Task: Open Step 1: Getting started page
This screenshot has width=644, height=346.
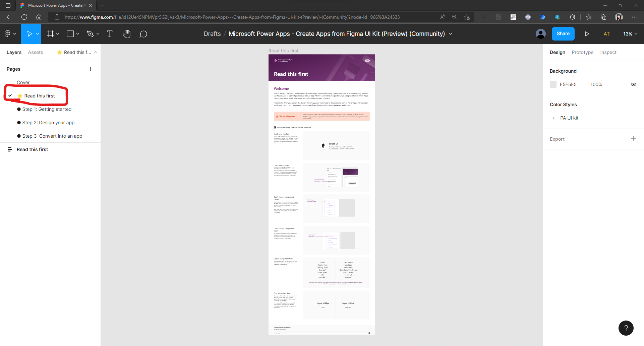Action: (47, 109)
